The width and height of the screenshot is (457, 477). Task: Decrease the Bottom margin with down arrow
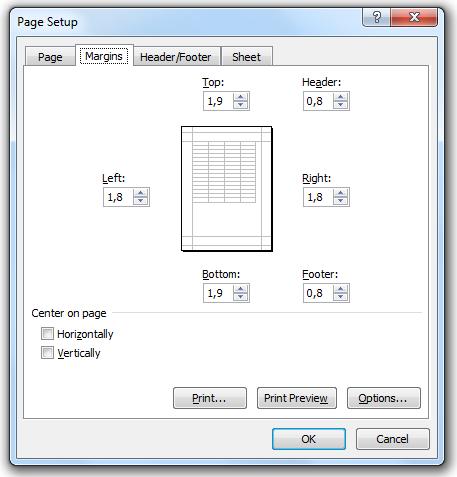pyautogui.click(x=240, y=297)
